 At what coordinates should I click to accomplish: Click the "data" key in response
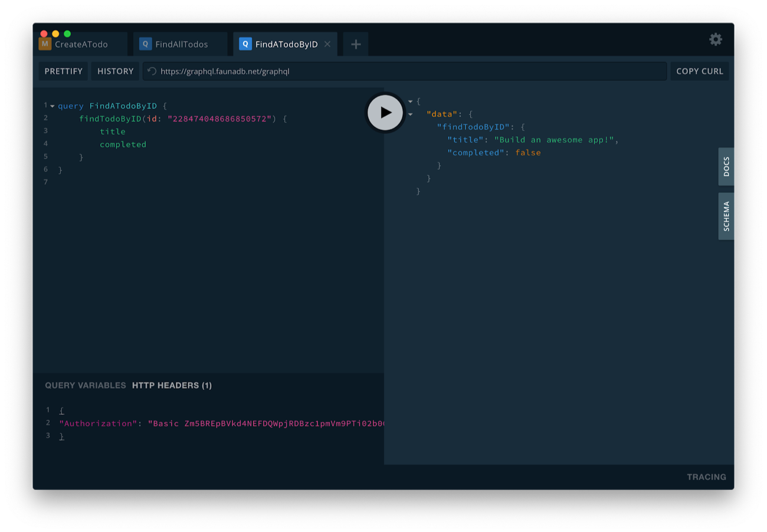[442, 114]
